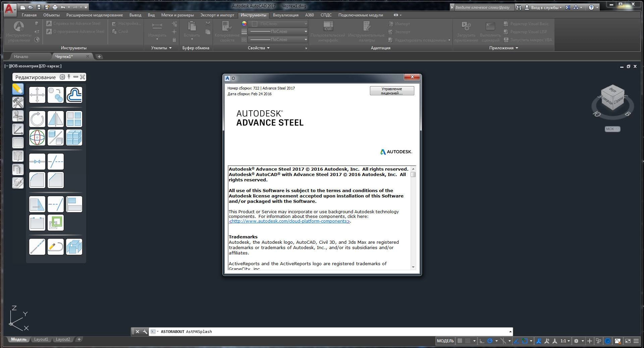Expand the Приложения panel

pos(504,48)
